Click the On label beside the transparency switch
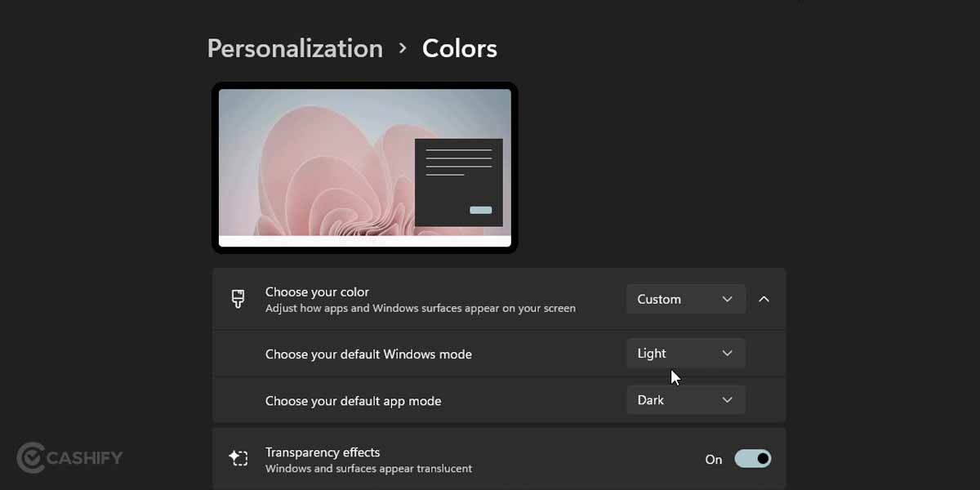 tap(713, 459)
